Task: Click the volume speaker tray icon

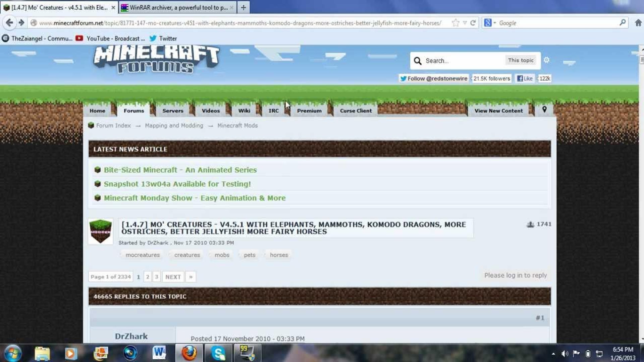Action: tap(565, 354)
